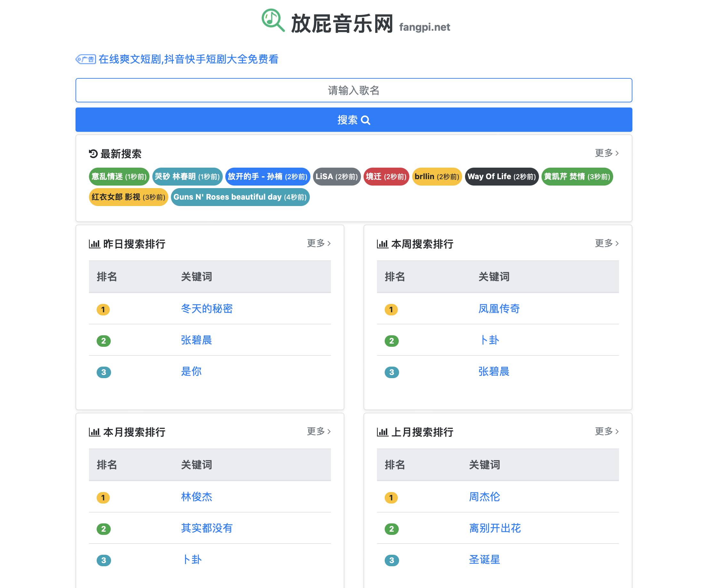Click the history icon beside 最新搜索

click(x=93, y=154)
